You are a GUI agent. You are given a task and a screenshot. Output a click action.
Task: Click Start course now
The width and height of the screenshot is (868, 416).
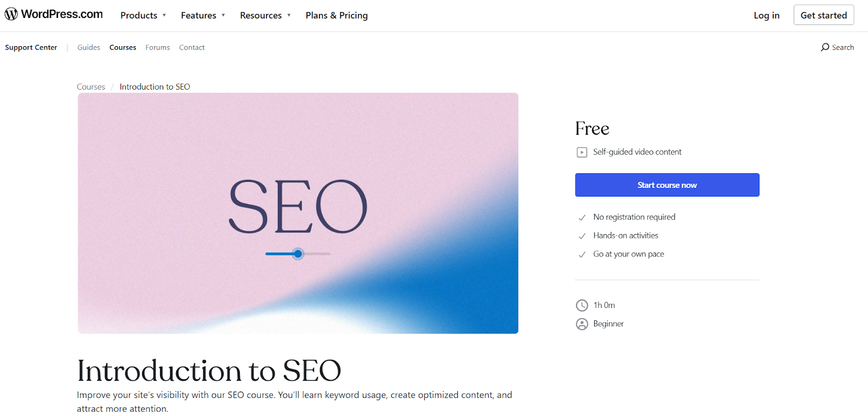coord(667,185)
